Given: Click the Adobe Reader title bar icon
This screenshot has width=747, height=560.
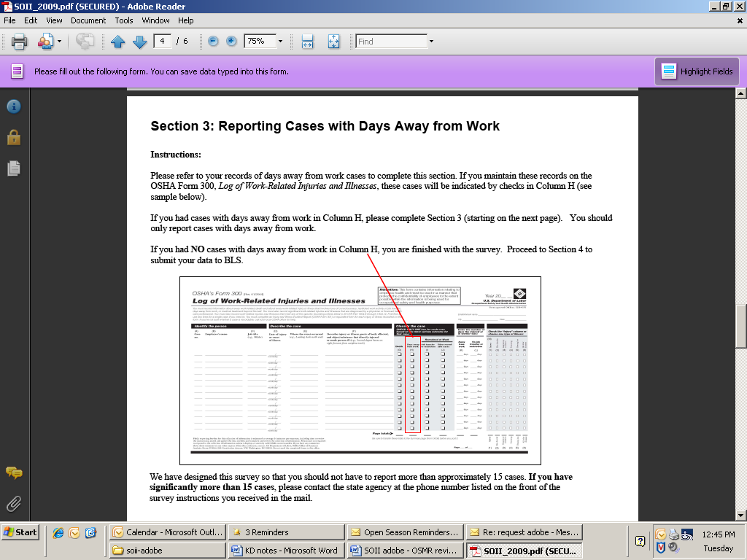Looking at the screenshot, I should pos(7,6).
